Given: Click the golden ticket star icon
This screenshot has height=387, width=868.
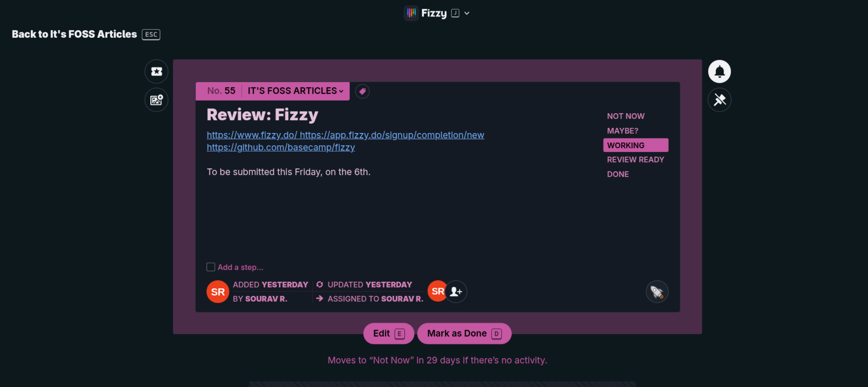Looking at the screenshot, I should tap(156, 72).
